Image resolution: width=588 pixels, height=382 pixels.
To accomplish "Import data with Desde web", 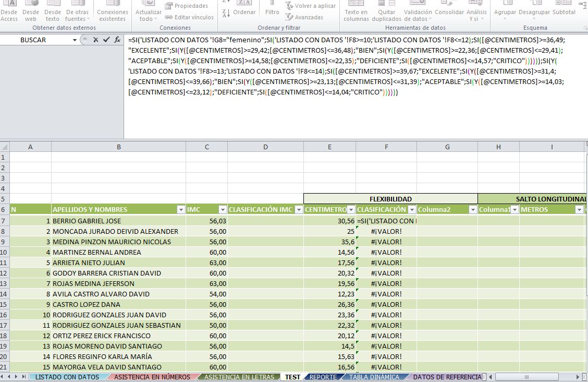I will pos(31,11).
